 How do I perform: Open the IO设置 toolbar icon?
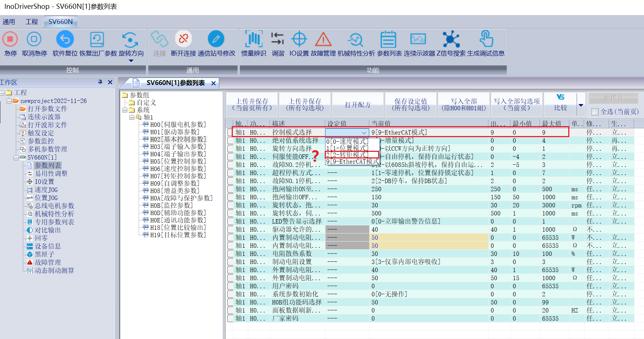tap(299, 39)
